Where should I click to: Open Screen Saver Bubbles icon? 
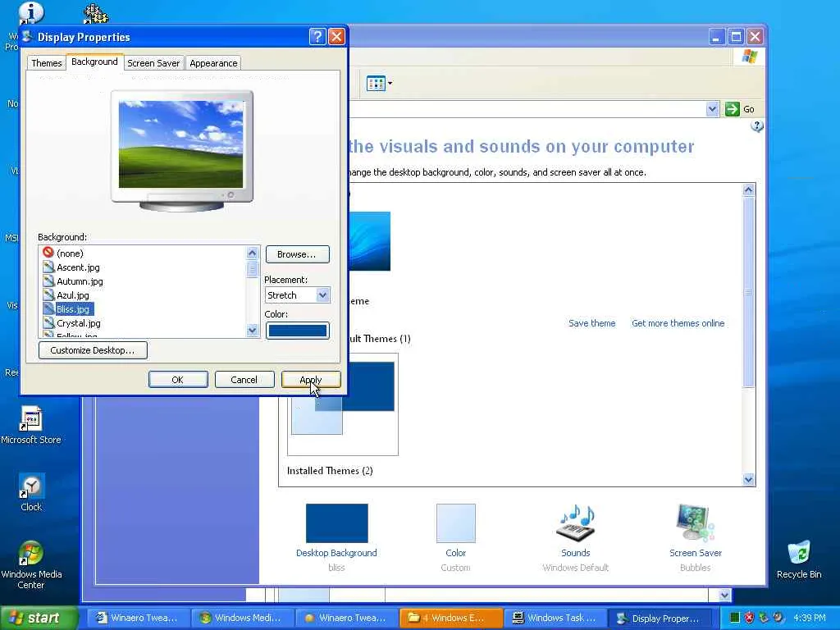coord(695,523)
